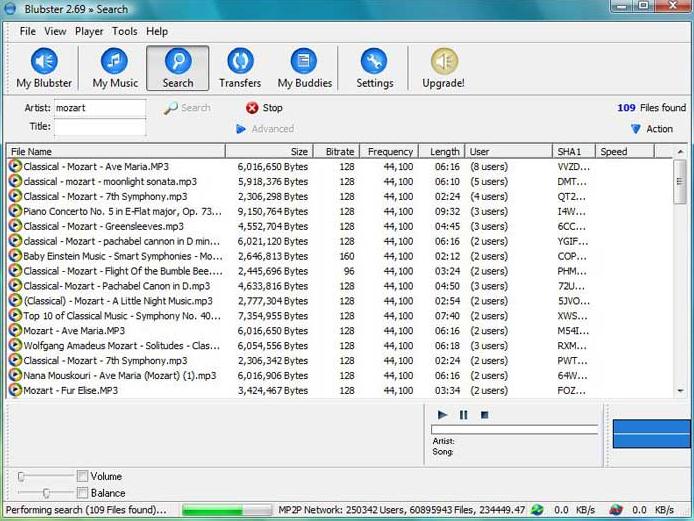
Task: Sort by Bitrate column header
Action: click(x=336, y=151)
